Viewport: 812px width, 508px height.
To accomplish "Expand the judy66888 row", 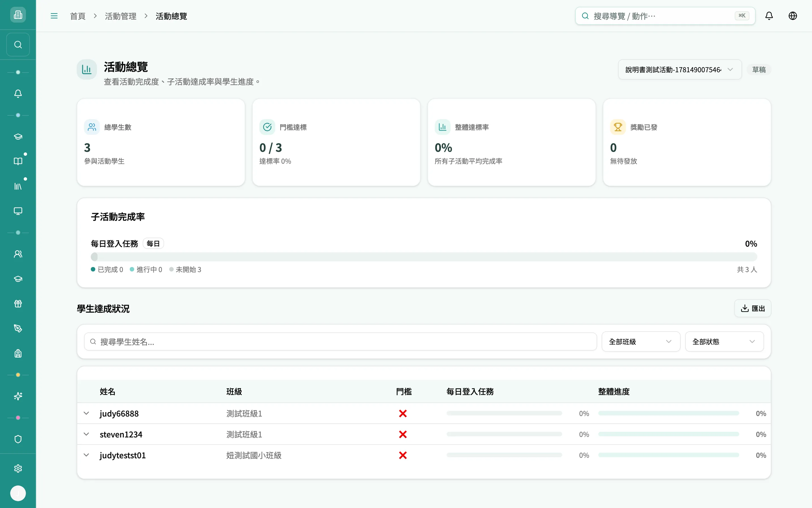I will (86, 413).
